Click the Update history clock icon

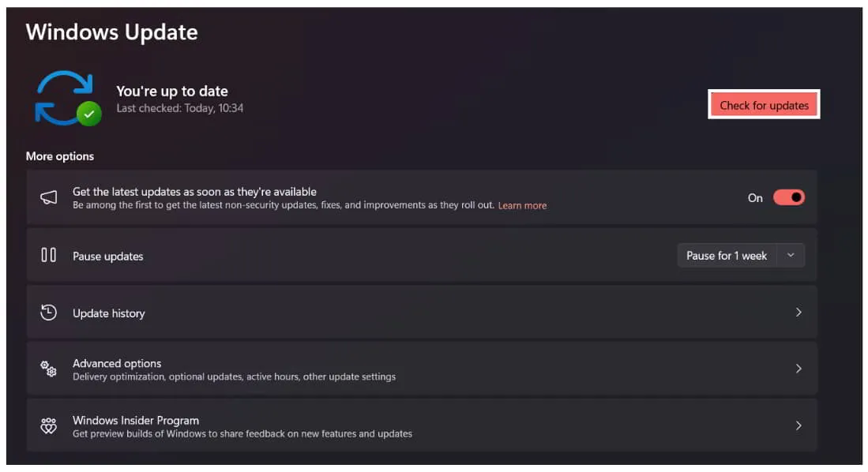(x=48, y=313)
